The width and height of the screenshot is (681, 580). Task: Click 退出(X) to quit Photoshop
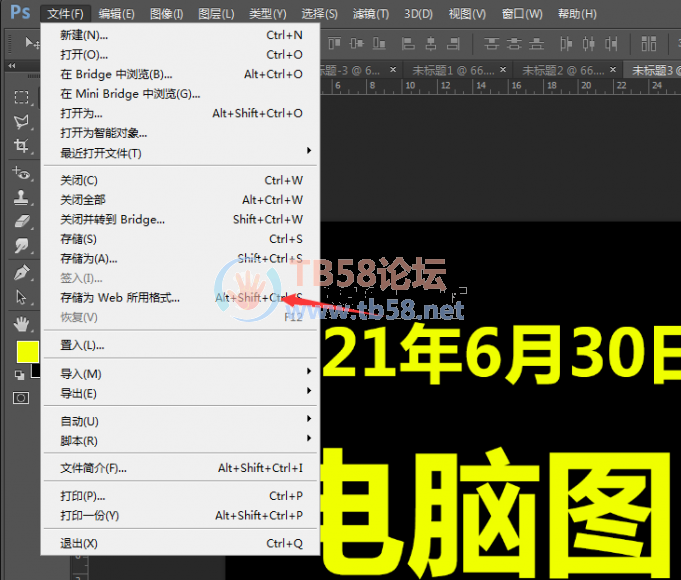pos(79,543)
